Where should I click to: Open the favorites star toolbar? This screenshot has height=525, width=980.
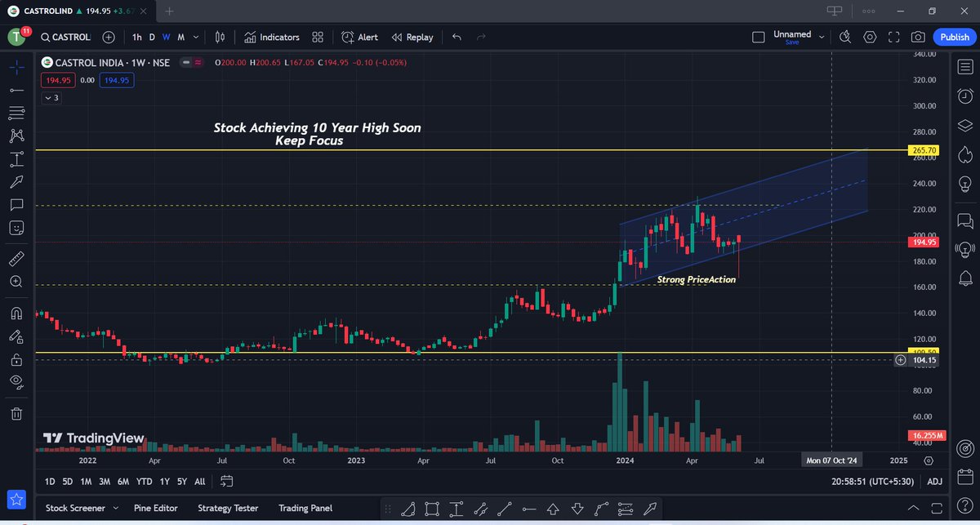(x=16, y=499)
